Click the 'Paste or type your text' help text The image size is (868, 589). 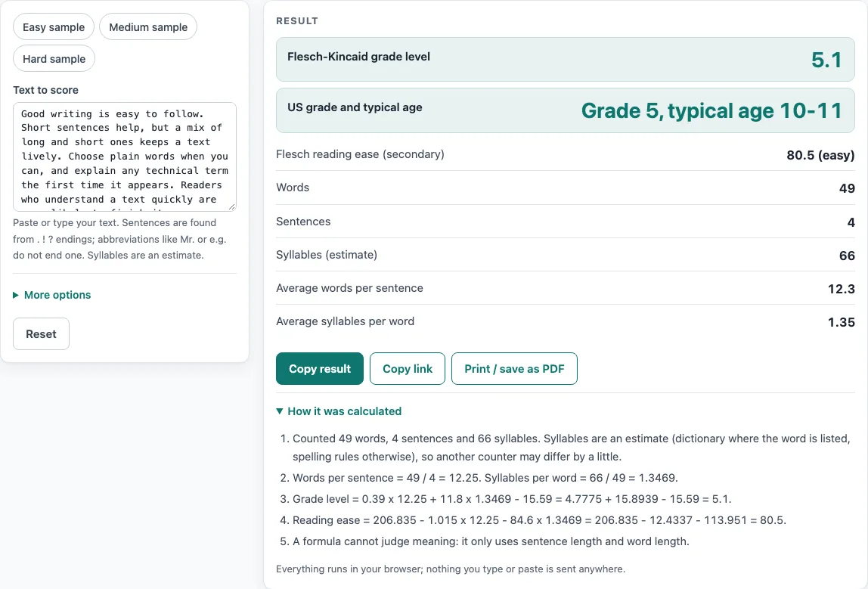tap(119, 239)
